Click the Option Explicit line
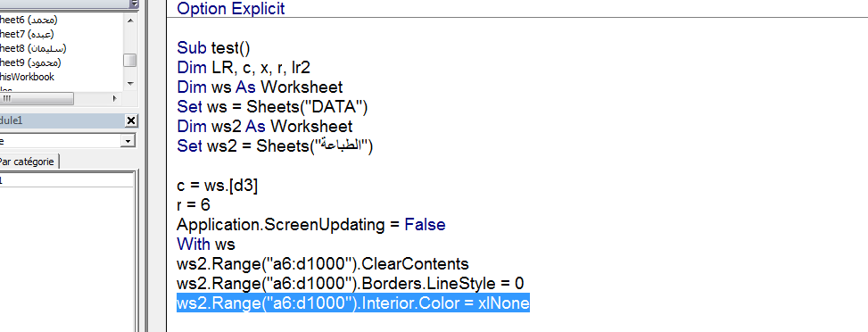The width and height of the screenshot is (868, 332). coord(231,8)
